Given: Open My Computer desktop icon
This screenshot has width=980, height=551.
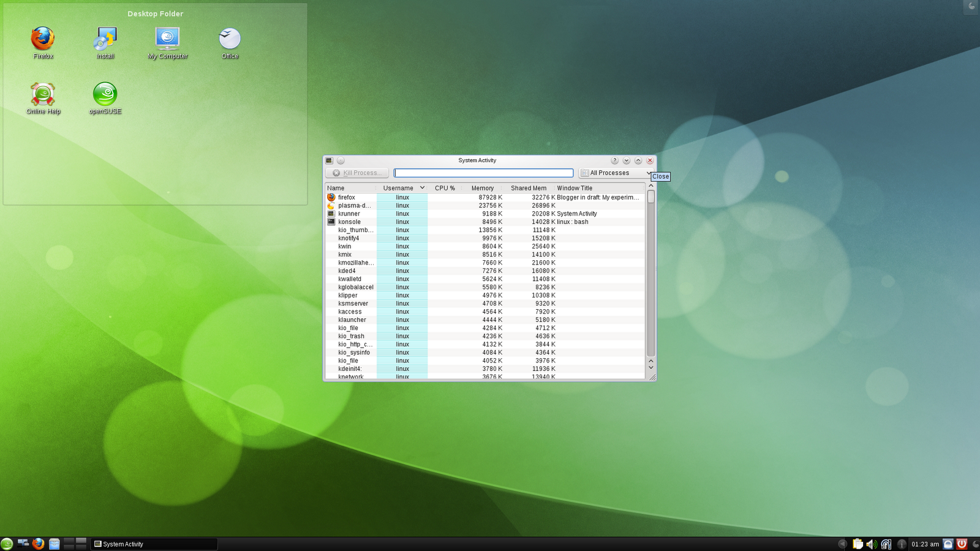Looking at the screenshot, I should [x=166, y=37].
